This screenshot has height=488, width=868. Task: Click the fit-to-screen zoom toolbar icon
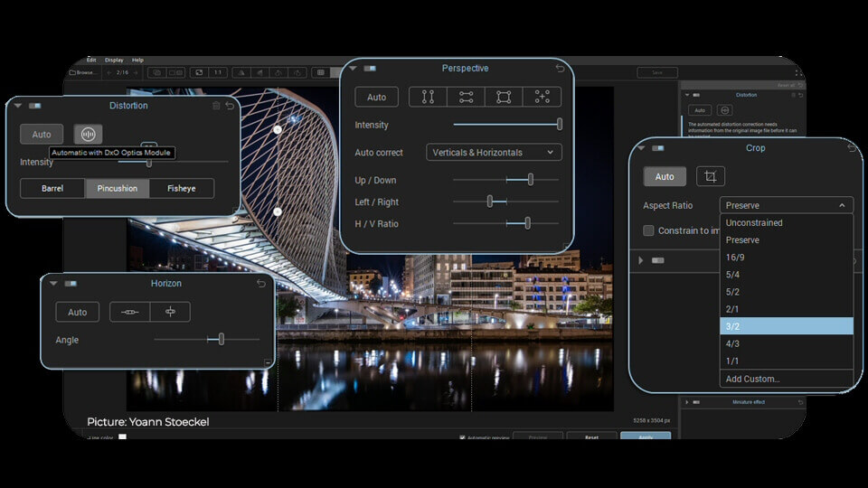coord(199,72)
